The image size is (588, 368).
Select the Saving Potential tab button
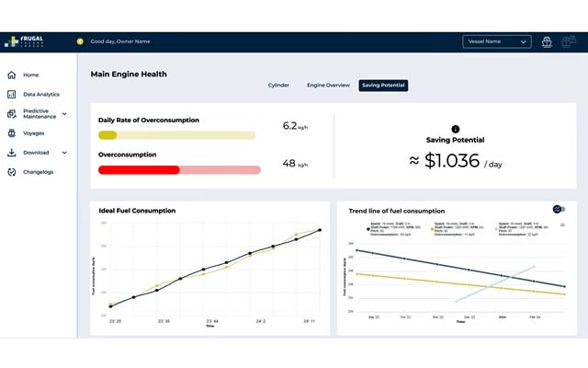(383, 85)
